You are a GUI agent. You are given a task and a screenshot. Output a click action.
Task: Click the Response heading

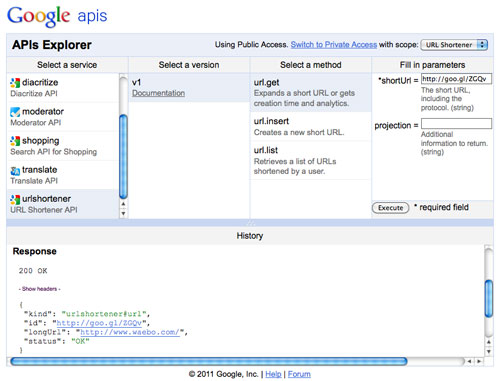tap(35, 251)
